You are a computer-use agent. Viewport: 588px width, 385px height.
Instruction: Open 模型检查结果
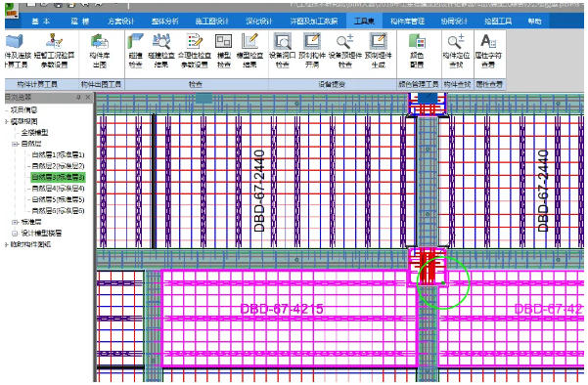click(x=249, y=51)
